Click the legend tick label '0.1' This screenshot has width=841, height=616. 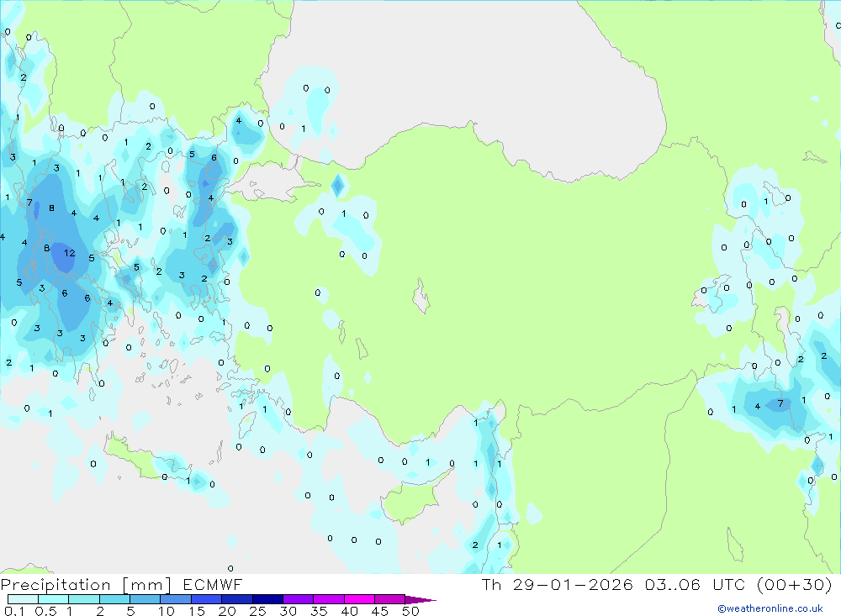(x=14, y=611)
